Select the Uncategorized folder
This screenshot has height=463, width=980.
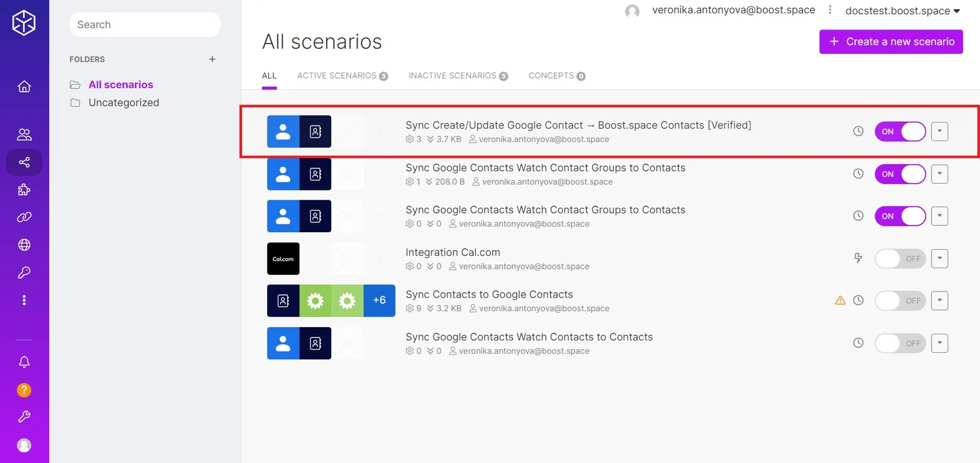pos(124,102)
